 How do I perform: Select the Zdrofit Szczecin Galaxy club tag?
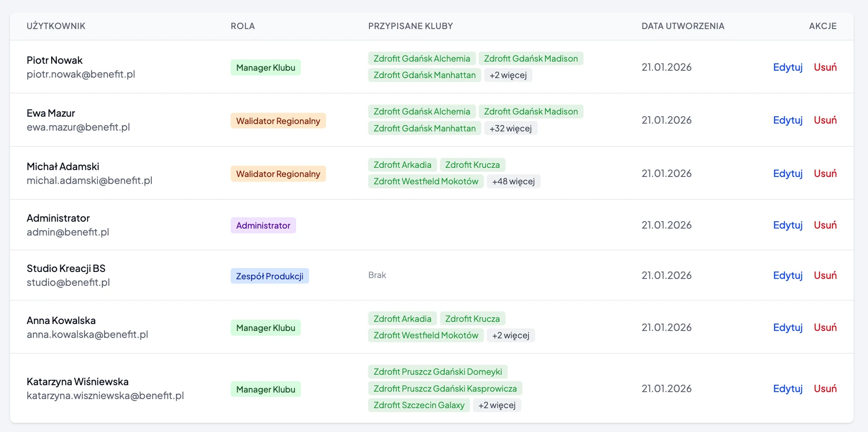(x=419, y=405)
